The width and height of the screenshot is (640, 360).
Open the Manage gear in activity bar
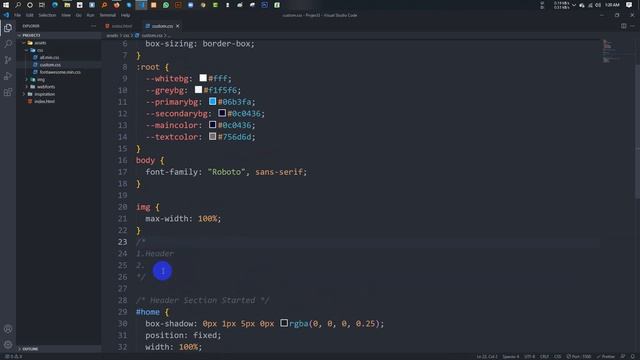(x=8, y=345)
